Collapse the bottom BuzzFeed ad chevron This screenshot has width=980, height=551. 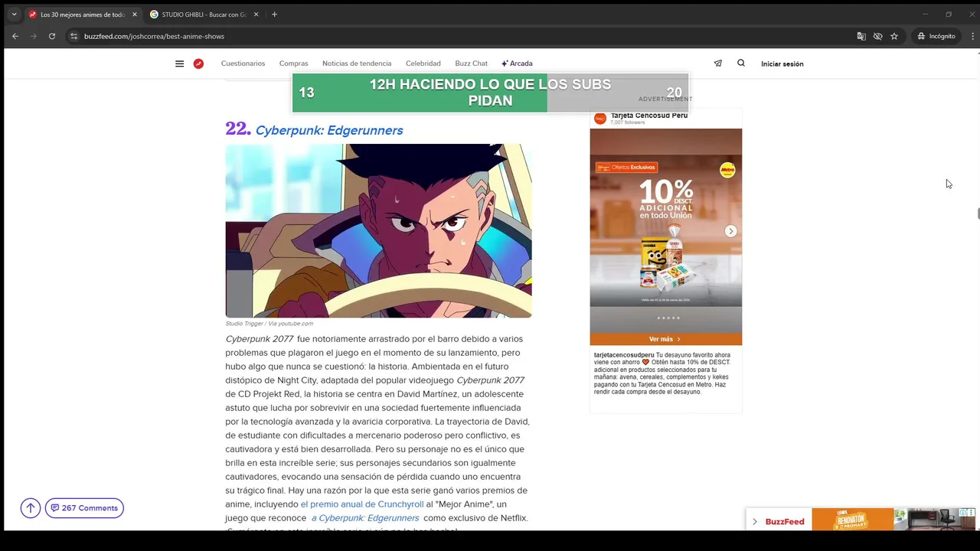(x=755, y=521)
